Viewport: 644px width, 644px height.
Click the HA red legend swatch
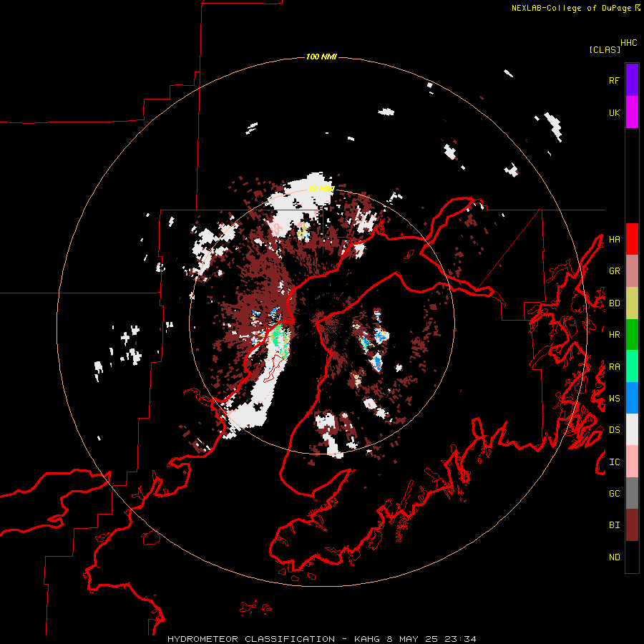click(632, 239)
